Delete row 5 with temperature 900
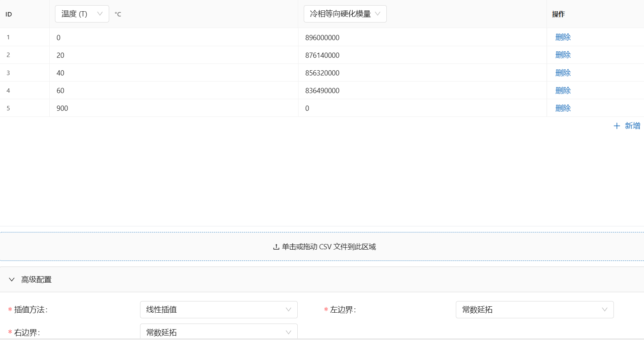The width and height of the screenshot is (644, 340). pyautogui.click(x=563, y=108)
